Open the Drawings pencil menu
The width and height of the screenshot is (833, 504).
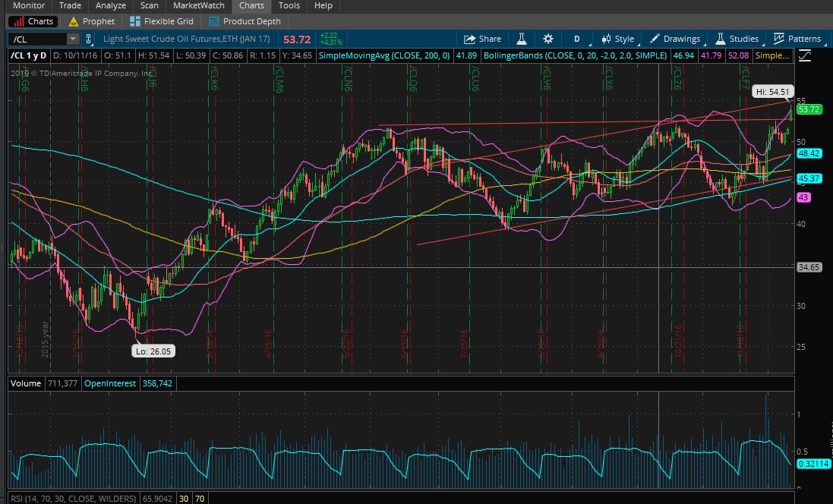click(x=675, y=39)
